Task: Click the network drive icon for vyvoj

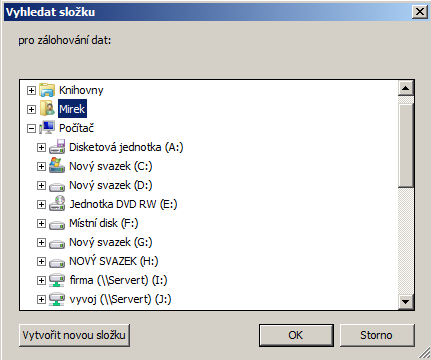Action: coord(57,299)
